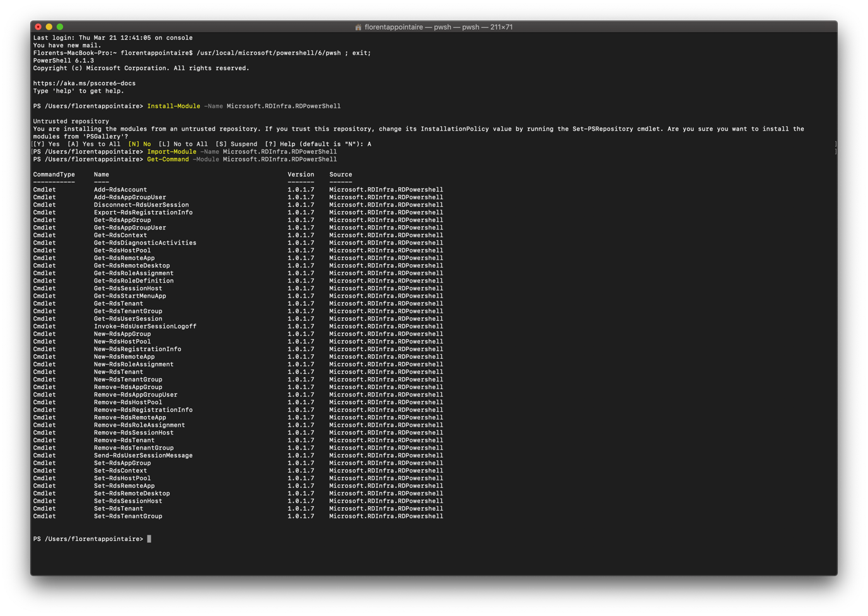Click the Get-RdsStartMenuApp cmdlet name
868x616 pixels.
point(130,296)
